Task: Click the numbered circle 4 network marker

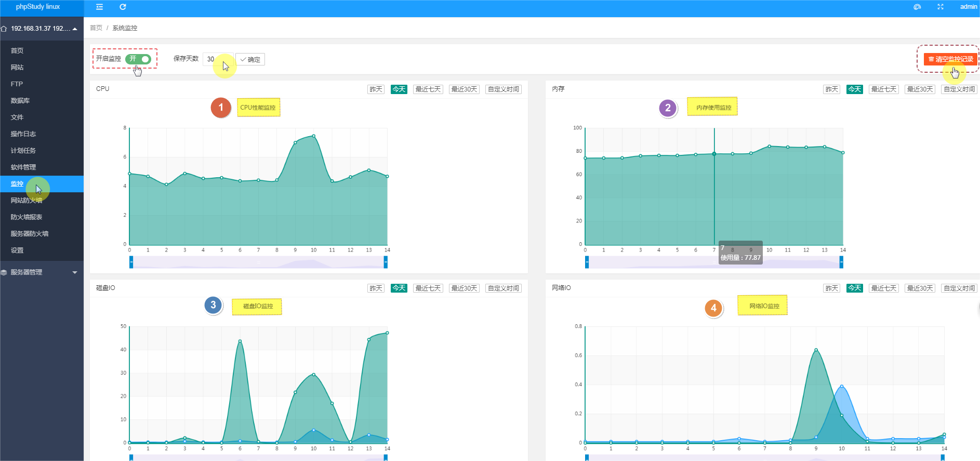Action: pos(713,308)
